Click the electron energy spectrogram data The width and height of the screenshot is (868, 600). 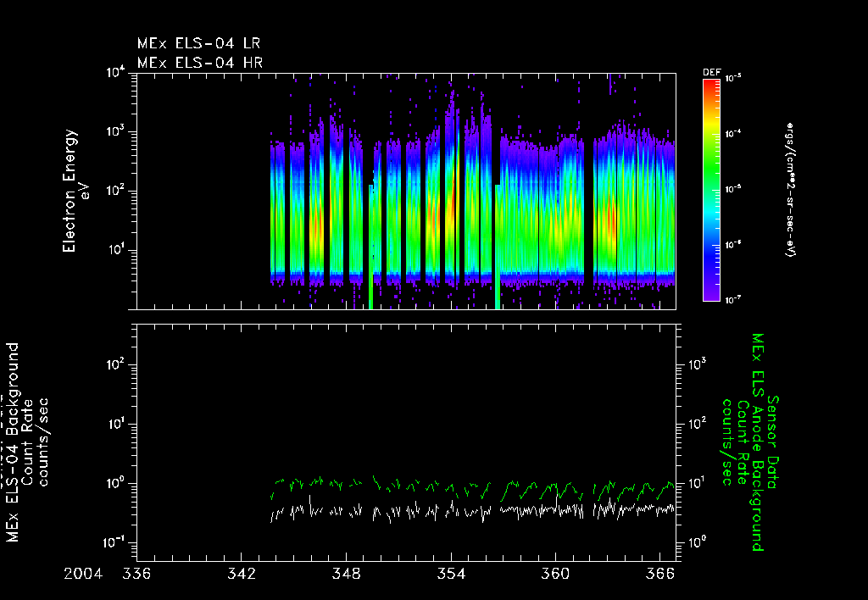point(472,191)
